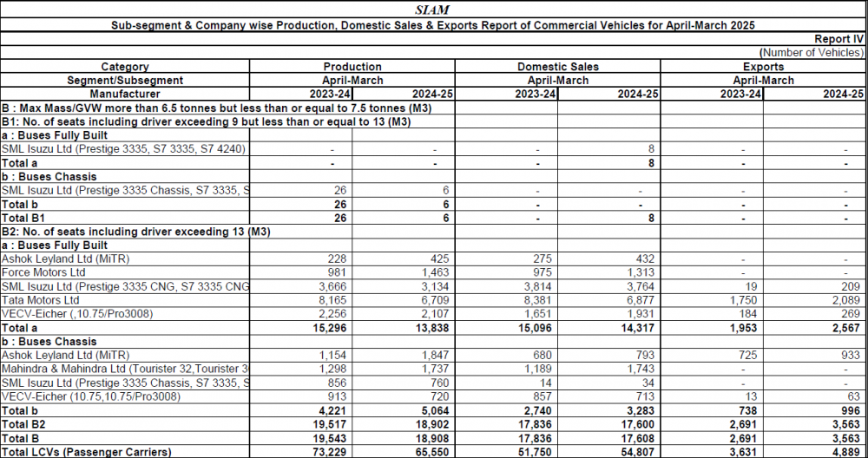This screenshot has width=868, height=458.
Task: Select the 'Report IV' label
Action: tap(838, 39)
